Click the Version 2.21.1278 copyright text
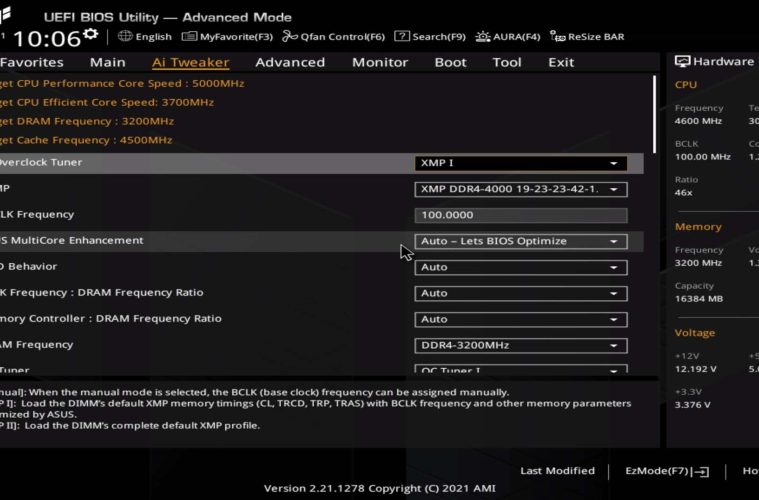The image size is (759, 500). (380, 488)
